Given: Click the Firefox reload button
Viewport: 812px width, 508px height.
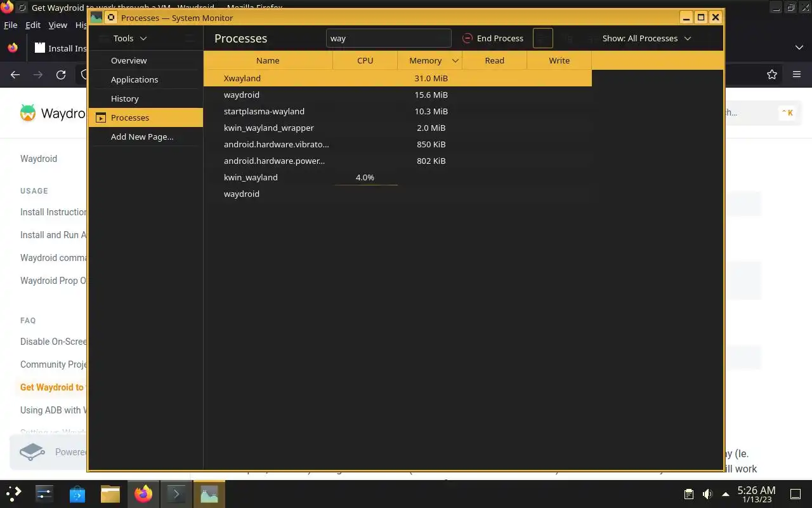Looking at the screenshot, I should point(61,74).
